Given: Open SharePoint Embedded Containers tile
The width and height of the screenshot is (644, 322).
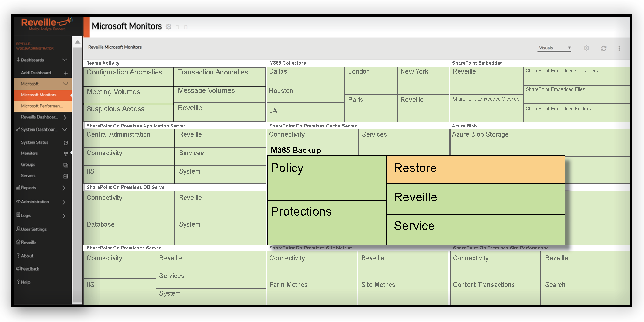Looking at the screenshot, I should 576,76.
